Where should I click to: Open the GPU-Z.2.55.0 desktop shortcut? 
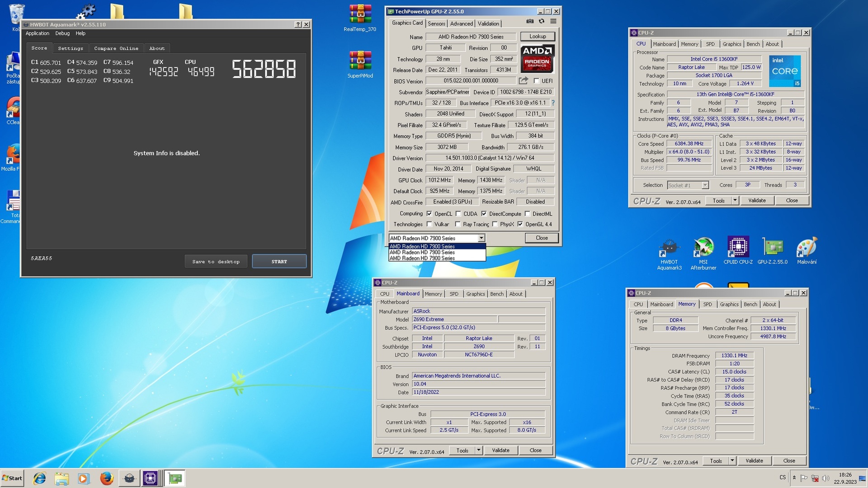coord(773,250)
